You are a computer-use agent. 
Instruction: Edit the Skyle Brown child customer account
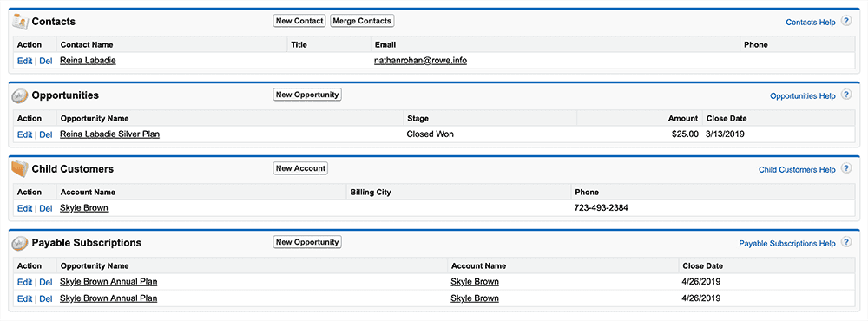(24, 208)
